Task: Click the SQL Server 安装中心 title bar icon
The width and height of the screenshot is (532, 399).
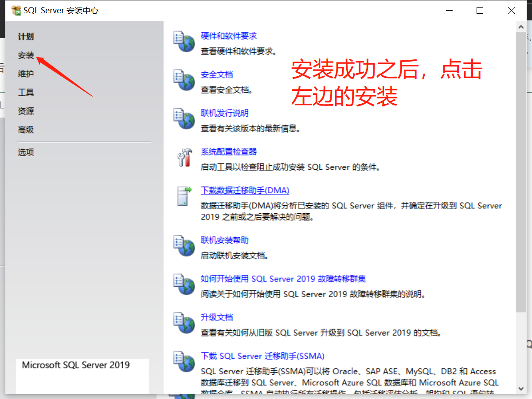Action: click(16, 11)
